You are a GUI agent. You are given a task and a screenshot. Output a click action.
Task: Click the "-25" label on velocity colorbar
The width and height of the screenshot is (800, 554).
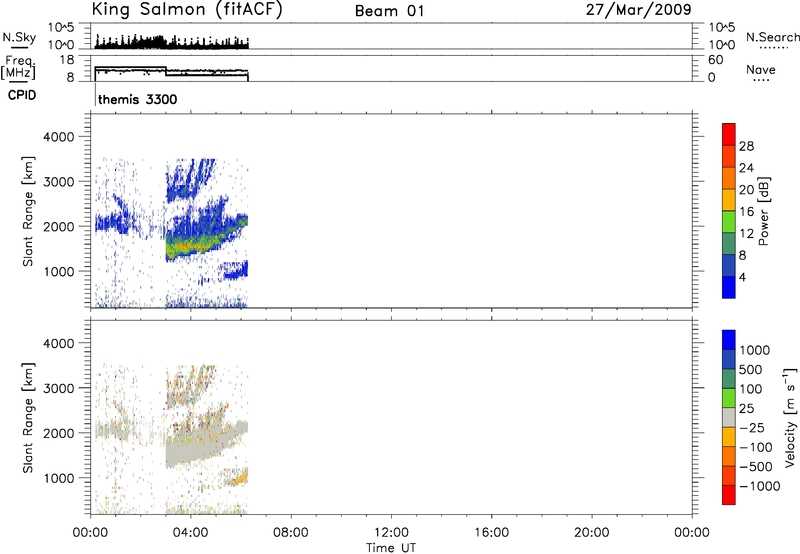click(x=752, y=428)
